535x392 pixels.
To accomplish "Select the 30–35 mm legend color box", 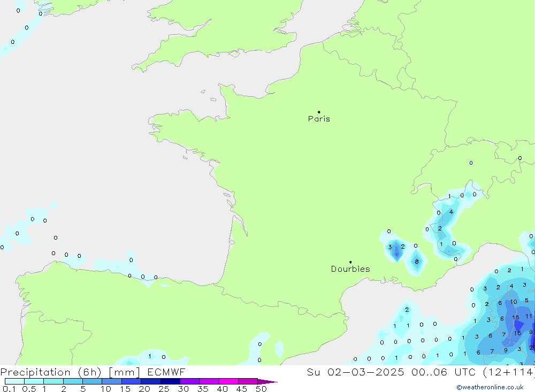I will tap(190, 381).
